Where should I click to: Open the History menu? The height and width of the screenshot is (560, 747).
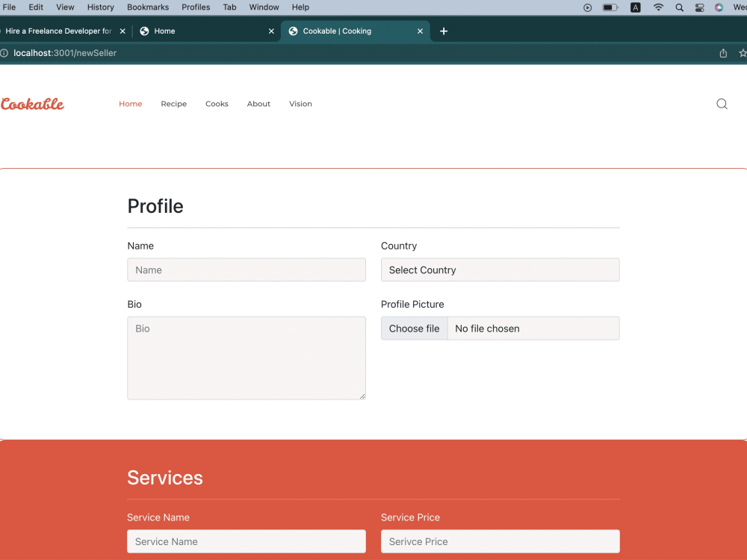101,7
